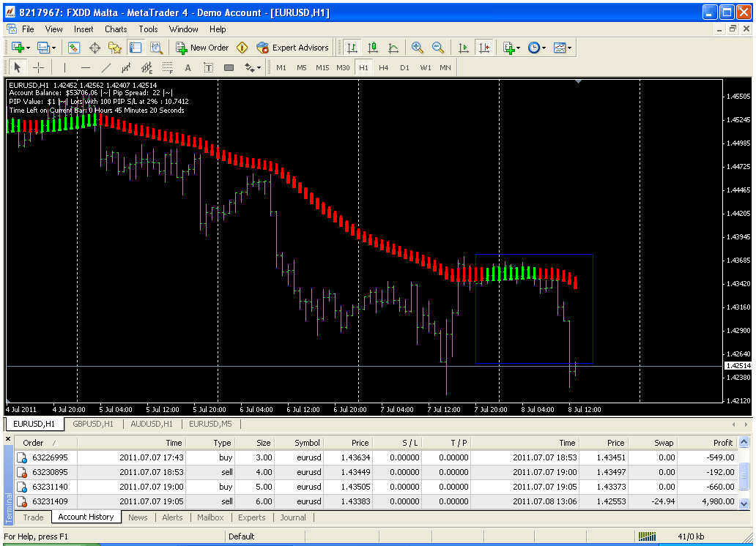This screenshot has height=546, width=756.
Task: Select the H4 timeframe button
Action: [x=384, y=68]
